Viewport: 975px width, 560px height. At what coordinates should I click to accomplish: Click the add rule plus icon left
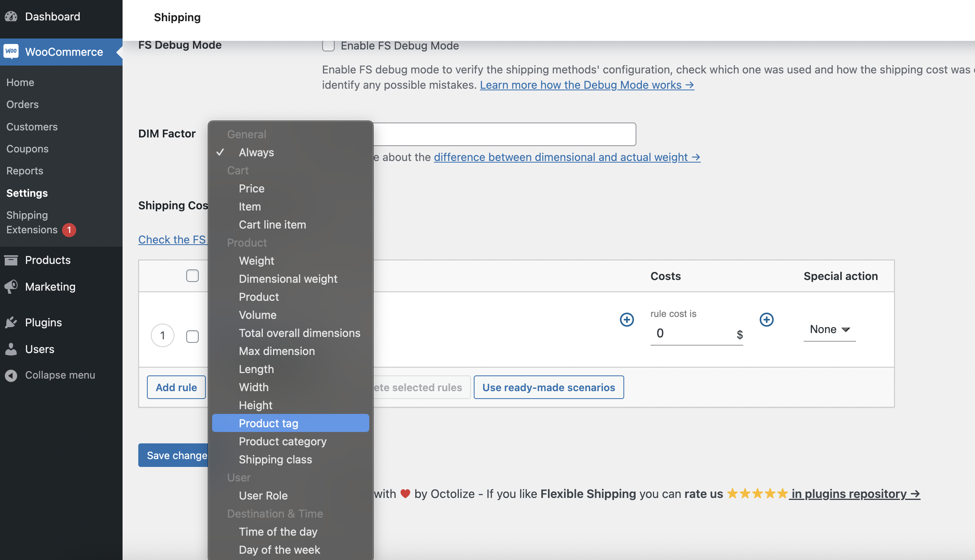tap(627, 318)
